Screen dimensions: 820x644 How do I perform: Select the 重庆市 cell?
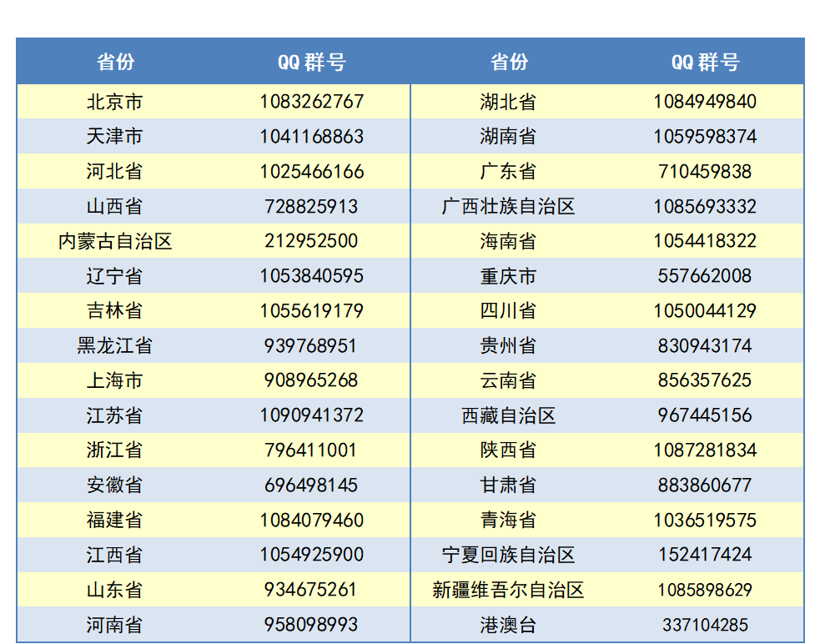click(508, 276)
